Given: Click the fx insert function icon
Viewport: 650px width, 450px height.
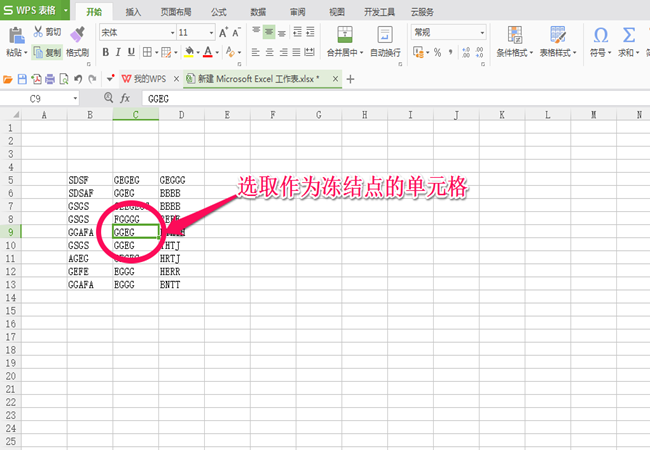Looking at the screenshot, I should click(125, 98).
